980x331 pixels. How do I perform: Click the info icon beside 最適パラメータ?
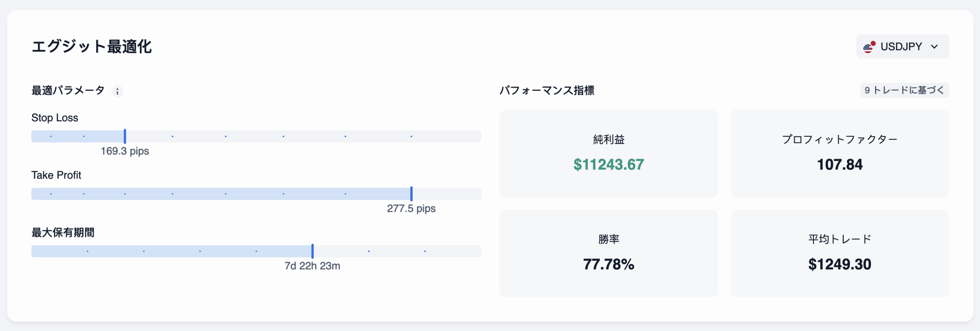117,92
